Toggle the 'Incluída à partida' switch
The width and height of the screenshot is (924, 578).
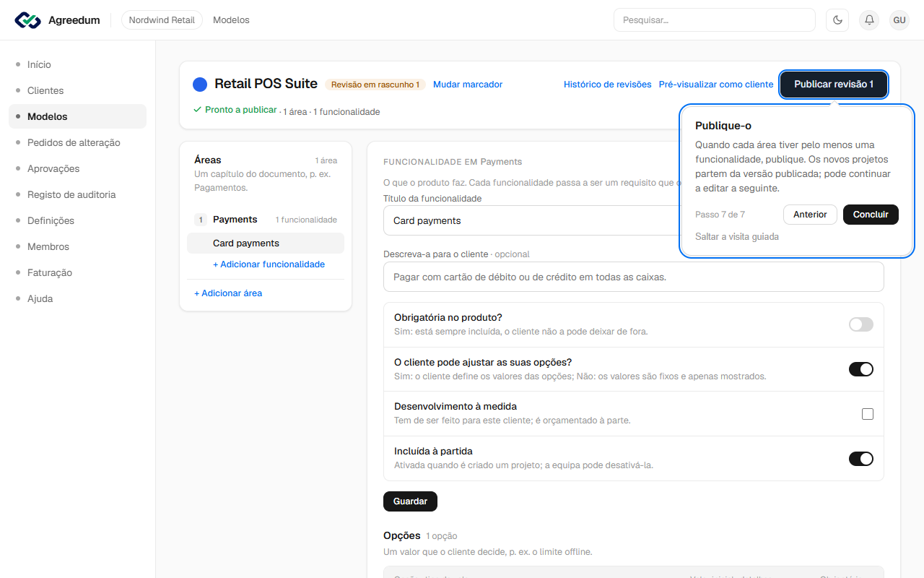click(x=860, y=459)
